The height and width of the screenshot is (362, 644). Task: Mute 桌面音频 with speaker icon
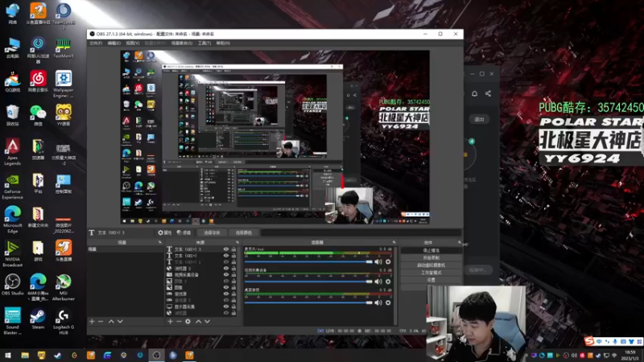coord(378,302)
